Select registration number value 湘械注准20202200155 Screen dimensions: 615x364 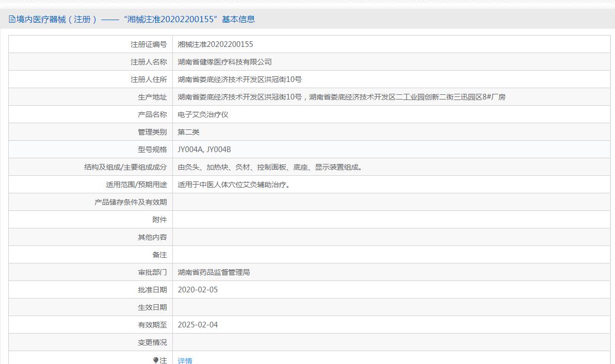pos(215,44)
